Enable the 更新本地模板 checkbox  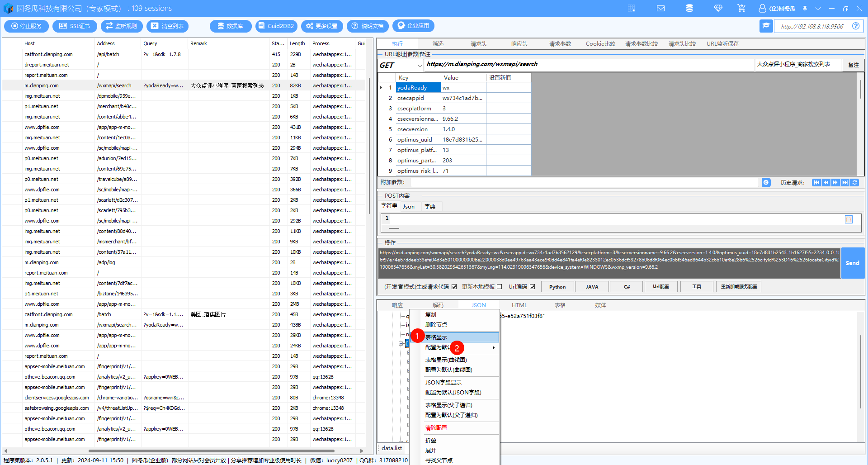click(x=499, y=287)
